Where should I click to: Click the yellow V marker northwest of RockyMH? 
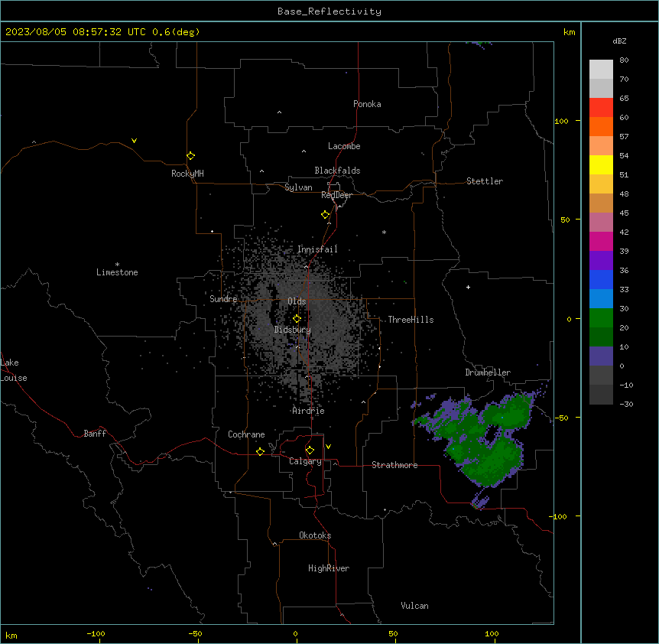click(134, 141)
